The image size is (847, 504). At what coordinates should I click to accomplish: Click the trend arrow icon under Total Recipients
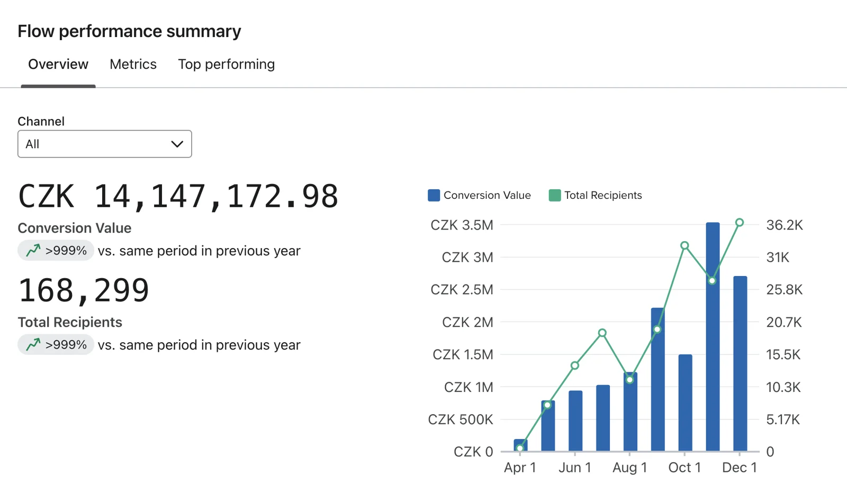(33, 344)
